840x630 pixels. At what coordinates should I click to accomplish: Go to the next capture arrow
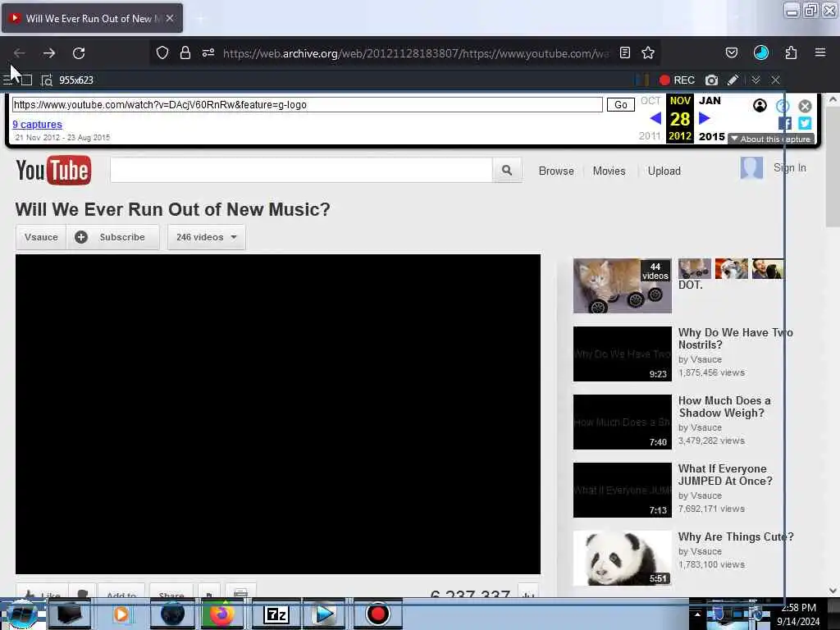click(x=705, y=118)
